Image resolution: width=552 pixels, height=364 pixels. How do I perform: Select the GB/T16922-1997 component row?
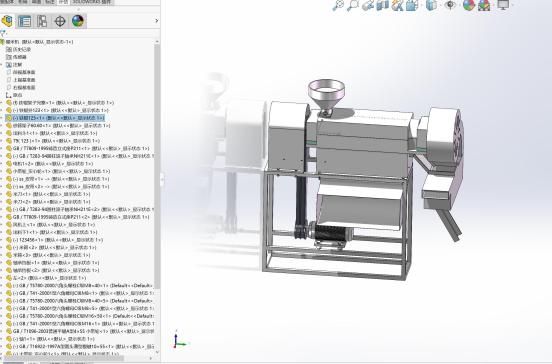point(80,347)
